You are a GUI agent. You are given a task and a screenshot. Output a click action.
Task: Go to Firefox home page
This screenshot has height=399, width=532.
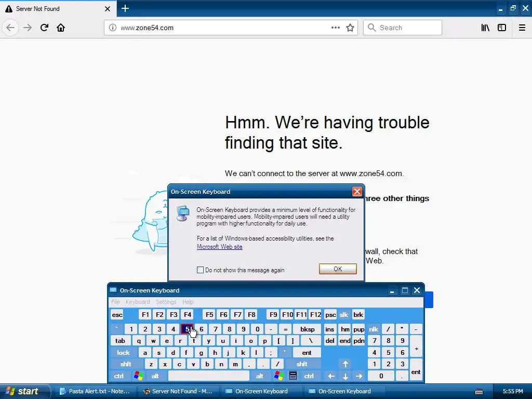(x=61, y=28)
